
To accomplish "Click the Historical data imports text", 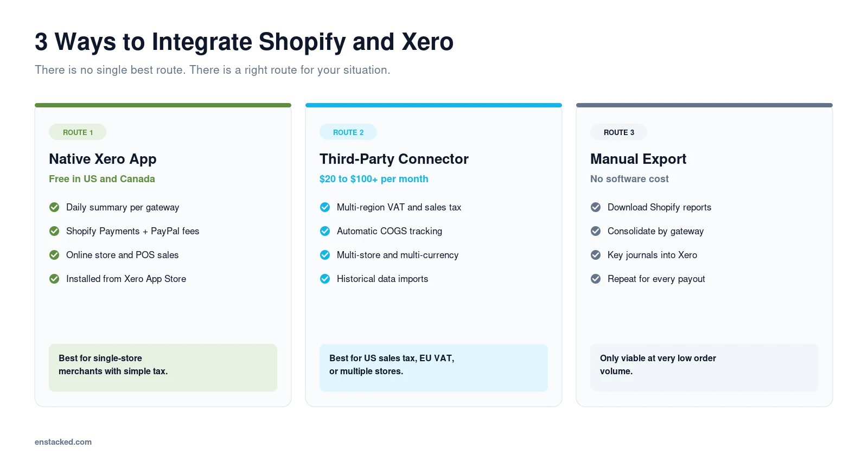I will 382,279.
